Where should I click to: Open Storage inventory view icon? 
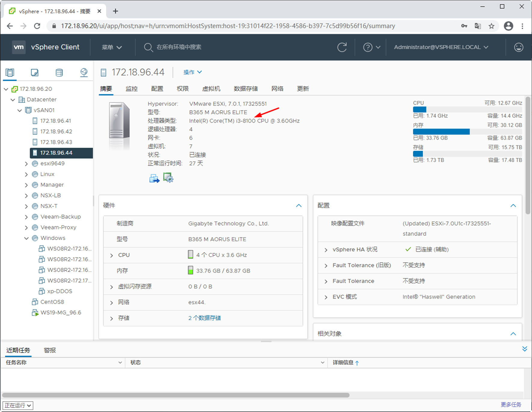tap(59, 72)
